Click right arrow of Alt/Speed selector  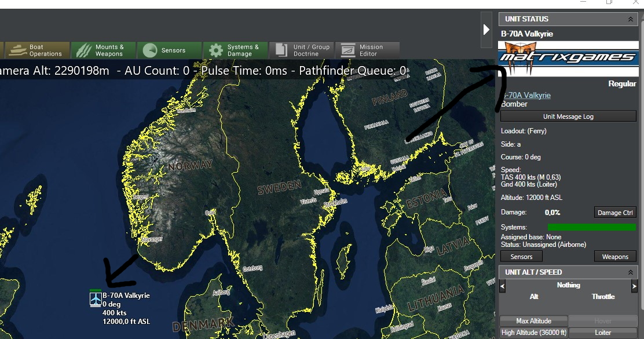634,286
